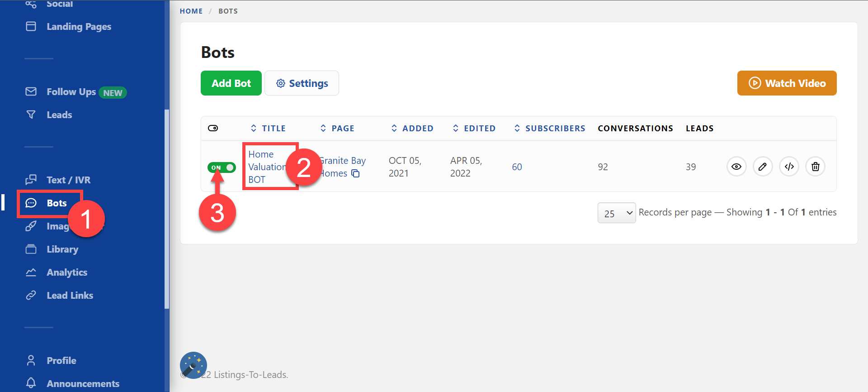Viewport: 868px width, 392px height.
Task: Turn off the Home Valuation BOT switch
Action: tap(222, 167)
